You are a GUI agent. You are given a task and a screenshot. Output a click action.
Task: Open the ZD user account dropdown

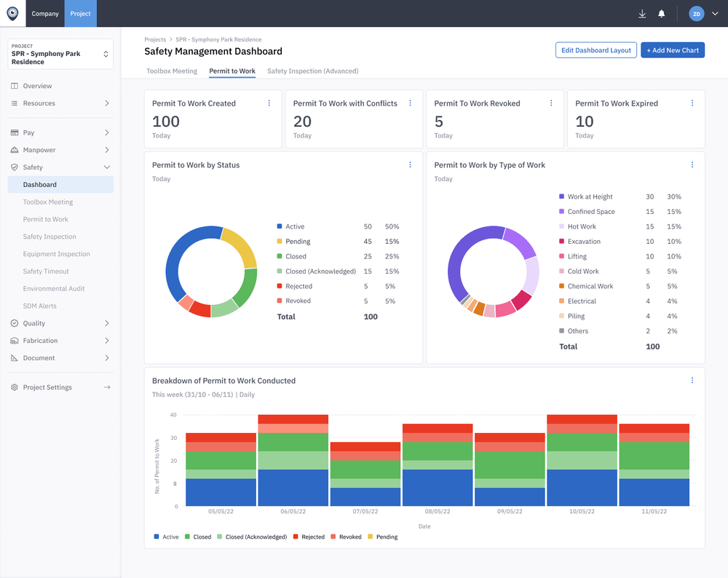(x=701, y=13)
